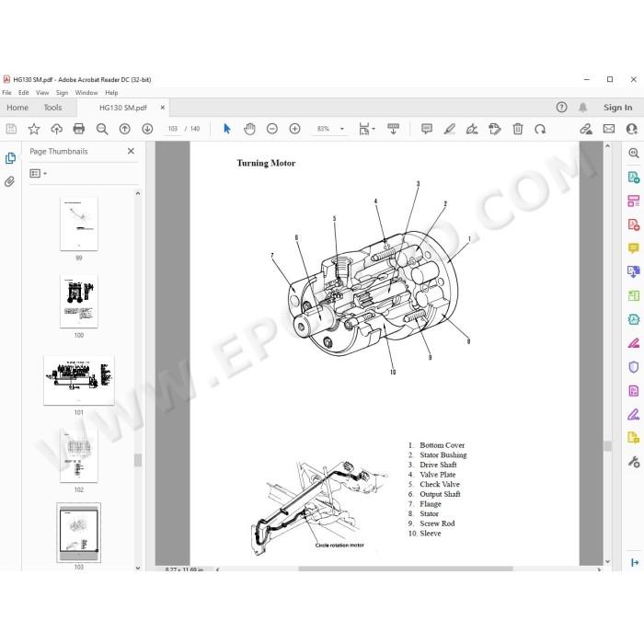Select the Highlight text tool

click(449, 129)
